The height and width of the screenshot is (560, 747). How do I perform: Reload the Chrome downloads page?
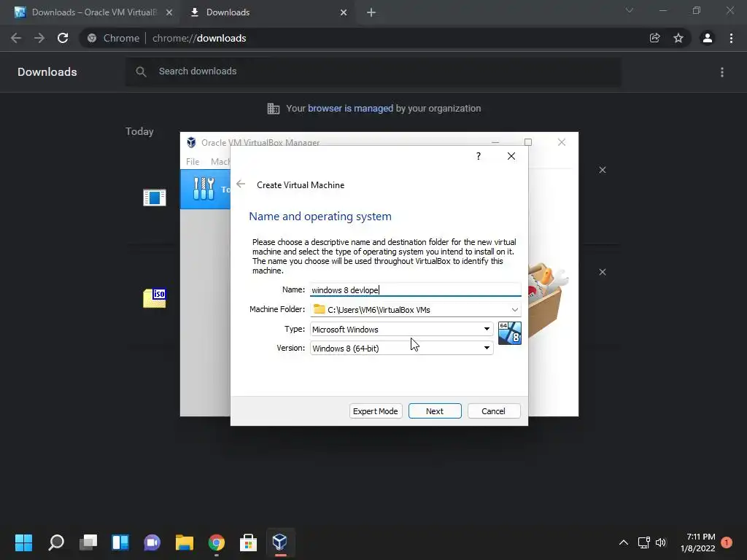click(x=63, y=38)
